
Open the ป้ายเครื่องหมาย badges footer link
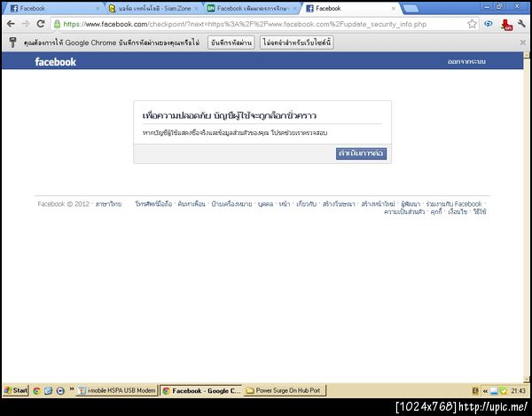coord(231,204)
